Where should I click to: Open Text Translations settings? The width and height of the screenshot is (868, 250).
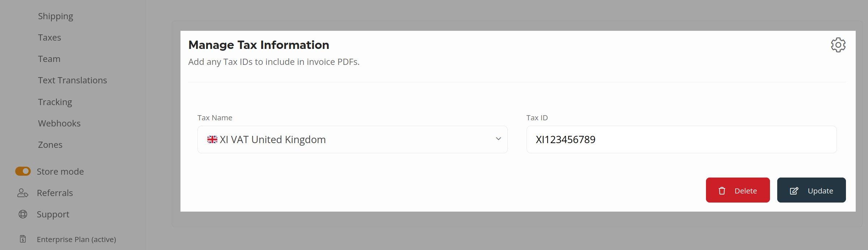(x=72, y=80)
